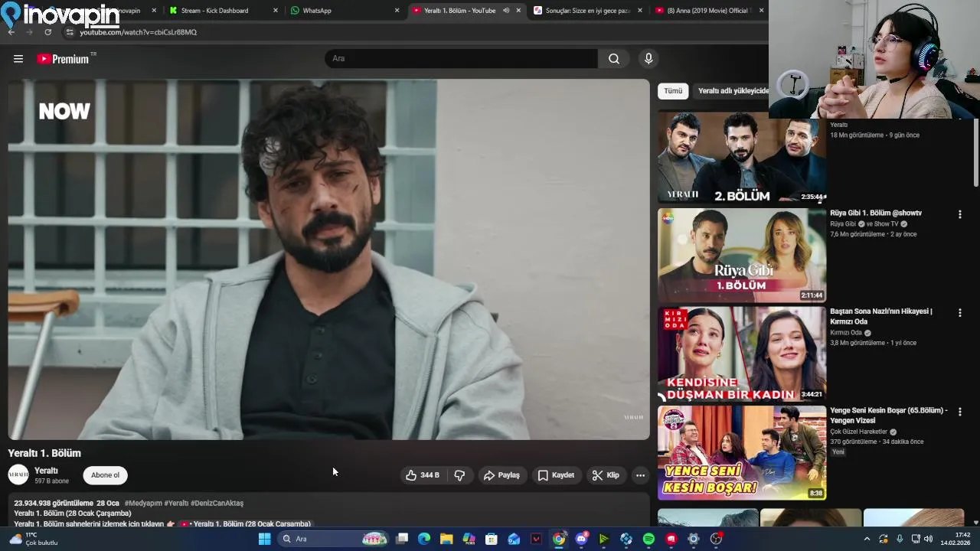Reload the page with refresh icon
The height and width of the screenshot is (551, 980).
[48, 32]
